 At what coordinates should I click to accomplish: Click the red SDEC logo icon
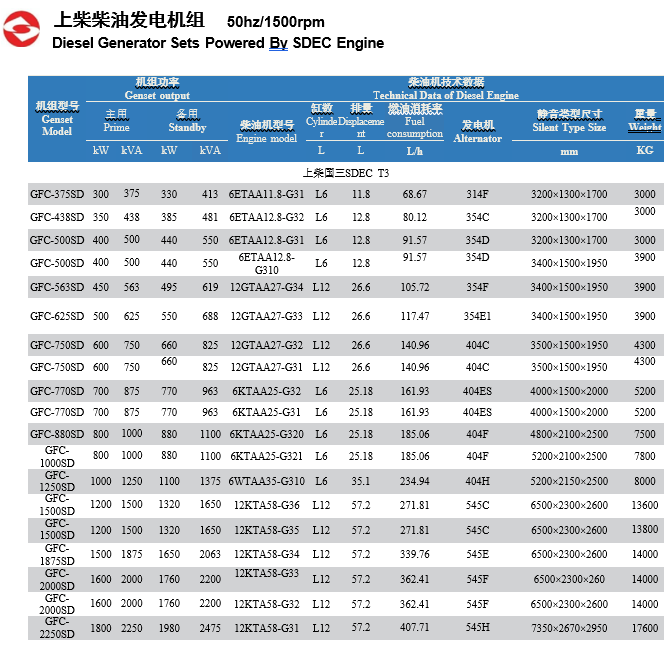[x=21, y=29]
